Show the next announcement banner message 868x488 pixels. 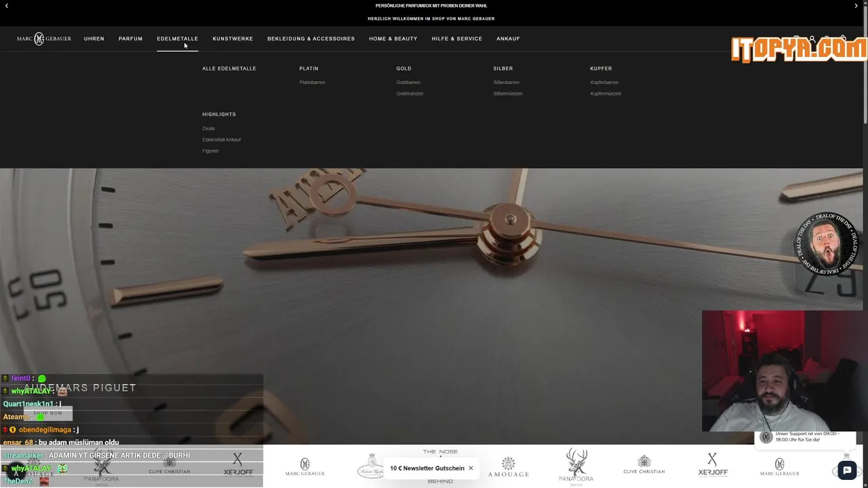(856, 5)
